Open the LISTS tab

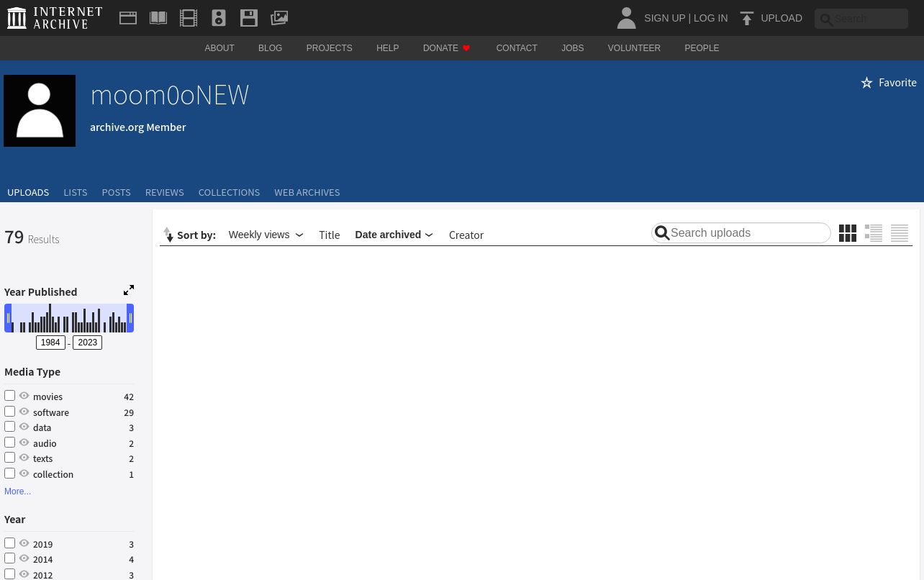(75, 192)
